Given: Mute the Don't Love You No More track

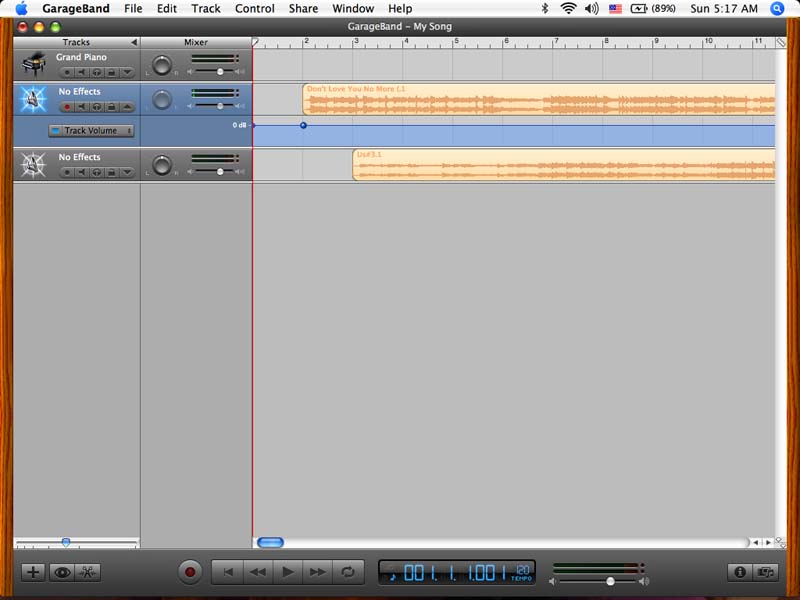Looking at the screenshot, I should click(x=82, y=107).
